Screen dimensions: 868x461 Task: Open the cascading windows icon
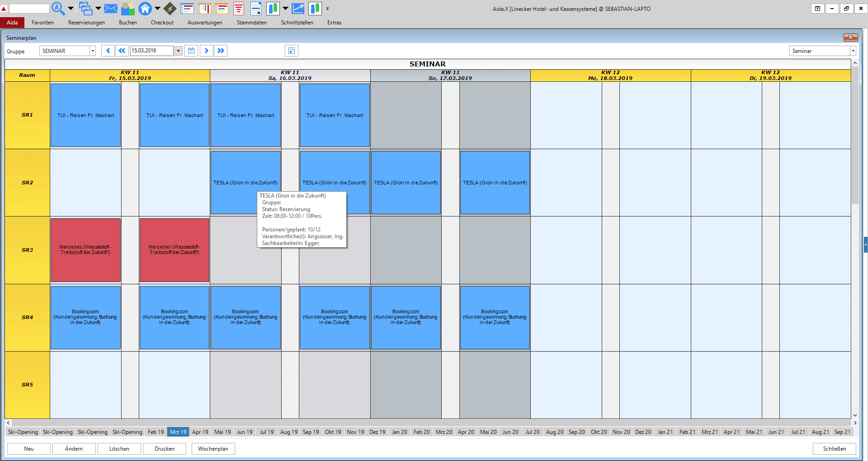click(85, 8)
